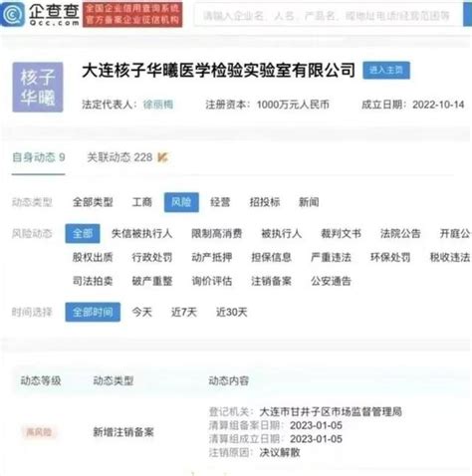Select the 全部时间 time filter
This screenshot has width=472, height=476.
[93, 312]
